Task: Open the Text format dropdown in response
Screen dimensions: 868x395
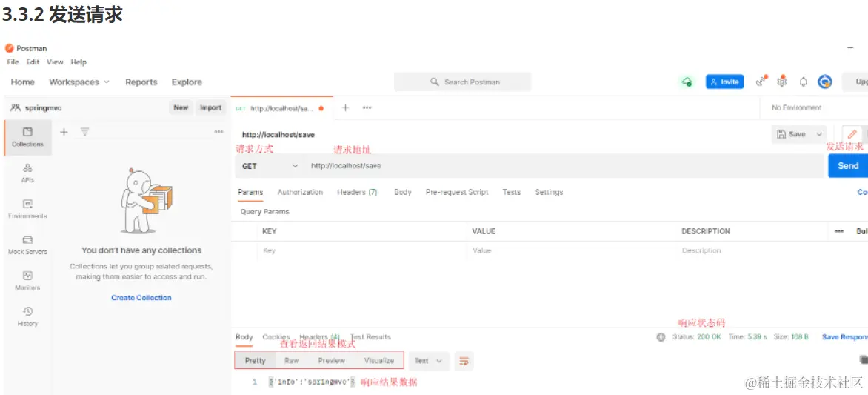Action: 429,361
